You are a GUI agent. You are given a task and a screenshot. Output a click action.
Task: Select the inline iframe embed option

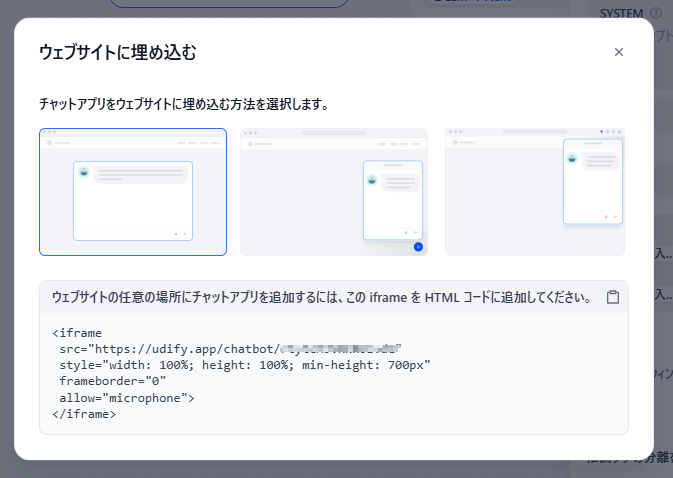click(x=133, y=192)
